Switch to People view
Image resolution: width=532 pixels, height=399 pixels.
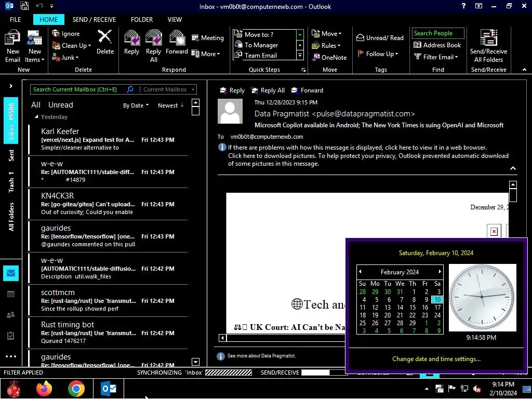pos(11,315)
